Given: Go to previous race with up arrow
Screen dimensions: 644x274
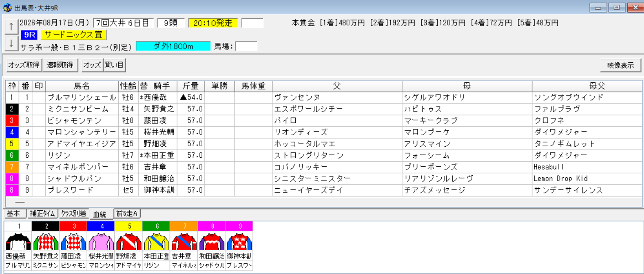Looking at the screenshot, I should pos(11,27).
